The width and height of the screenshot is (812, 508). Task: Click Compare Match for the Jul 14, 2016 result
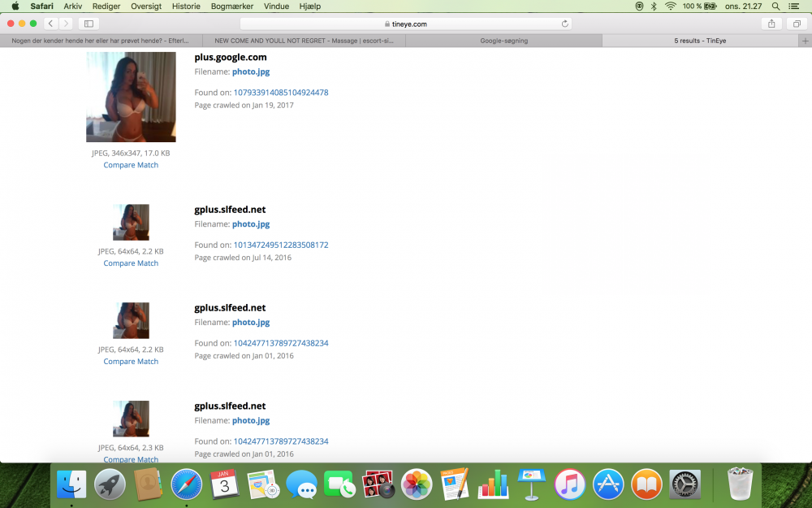131,263
